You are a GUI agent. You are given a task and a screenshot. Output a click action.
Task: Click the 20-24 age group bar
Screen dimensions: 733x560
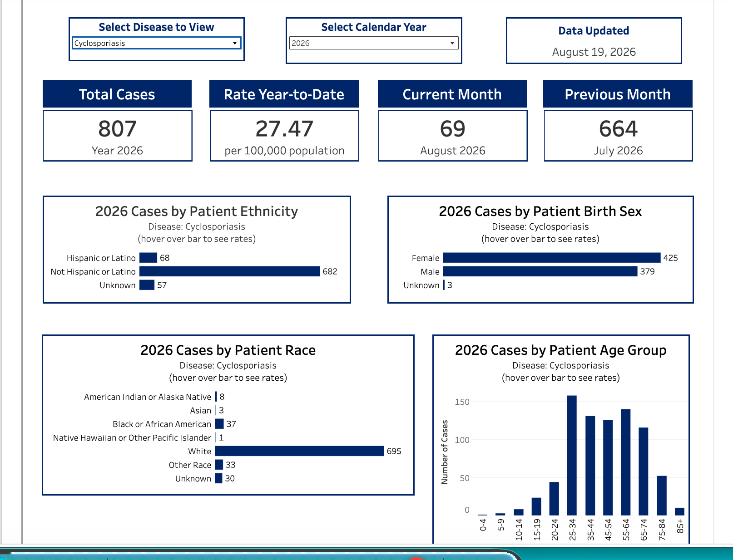(x=554, y=499)
